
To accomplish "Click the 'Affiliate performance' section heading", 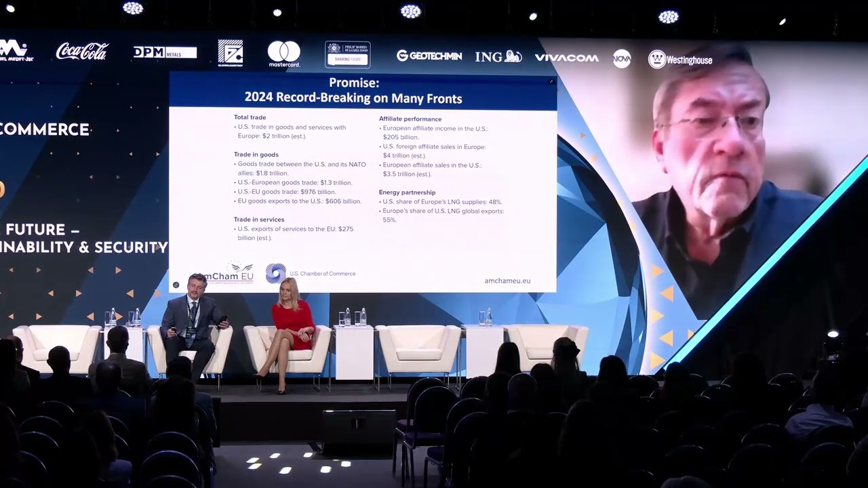I will (410, 119).
